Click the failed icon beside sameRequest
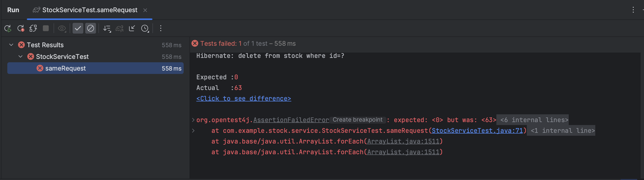Image resolution: width=644 pixels, height=180 pixels. pos(40,68)
